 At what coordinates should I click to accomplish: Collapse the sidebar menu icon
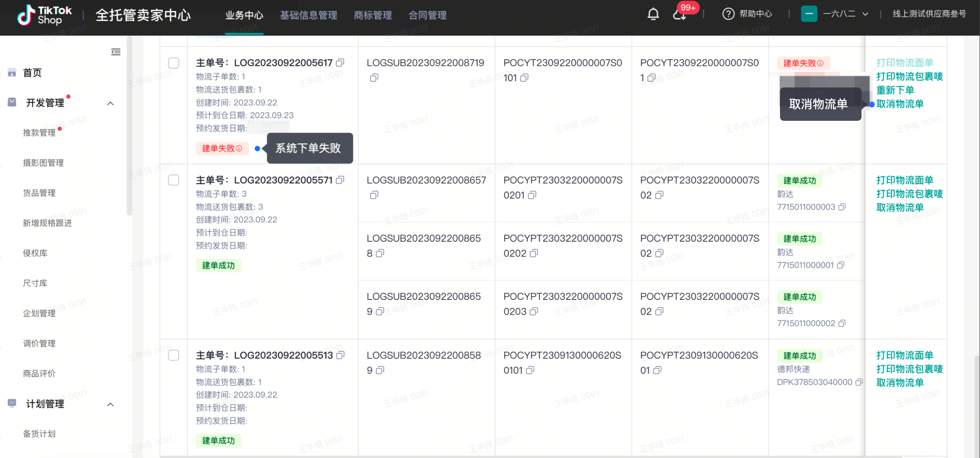tap(116, 52)
